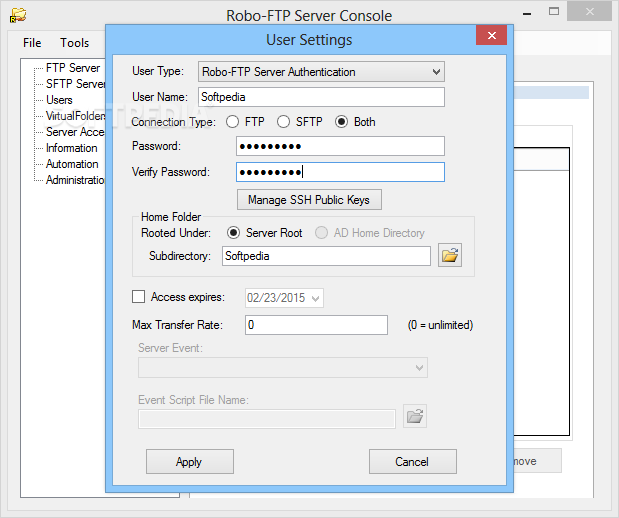Browse for home folder subdirectory

click(450, 255)
